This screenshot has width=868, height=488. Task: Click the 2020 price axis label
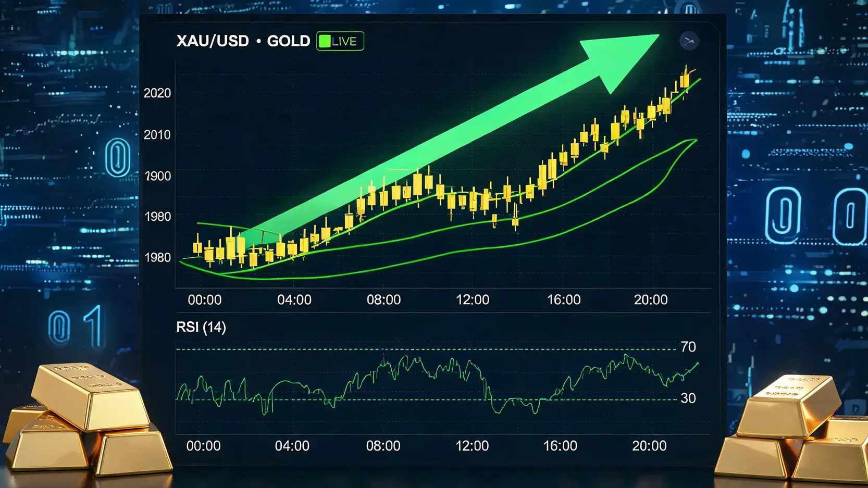157,93
